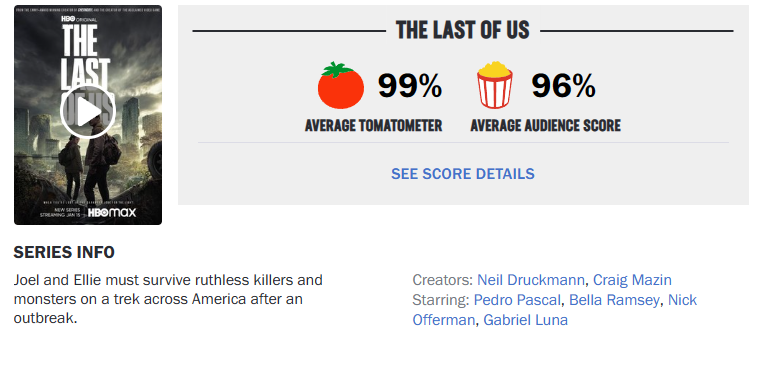Play the trailer on the poster
This screenshot has height=390, width=757.
coord(88,111)
